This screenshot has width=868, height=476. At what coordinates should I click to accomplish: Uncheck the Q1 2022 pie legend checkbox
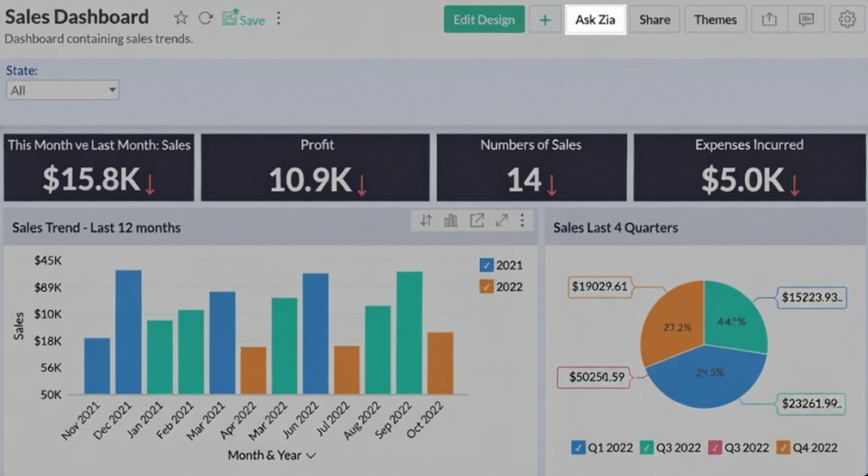(x=578, y=447)
